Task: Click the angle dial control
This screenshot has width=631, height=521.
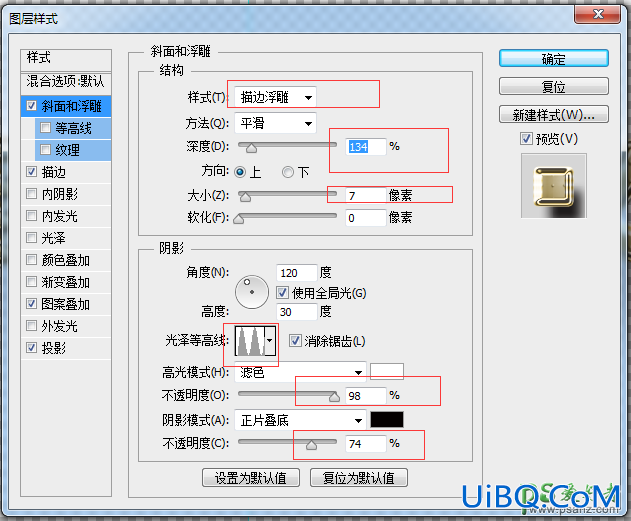Action: (x=252, y=292)
